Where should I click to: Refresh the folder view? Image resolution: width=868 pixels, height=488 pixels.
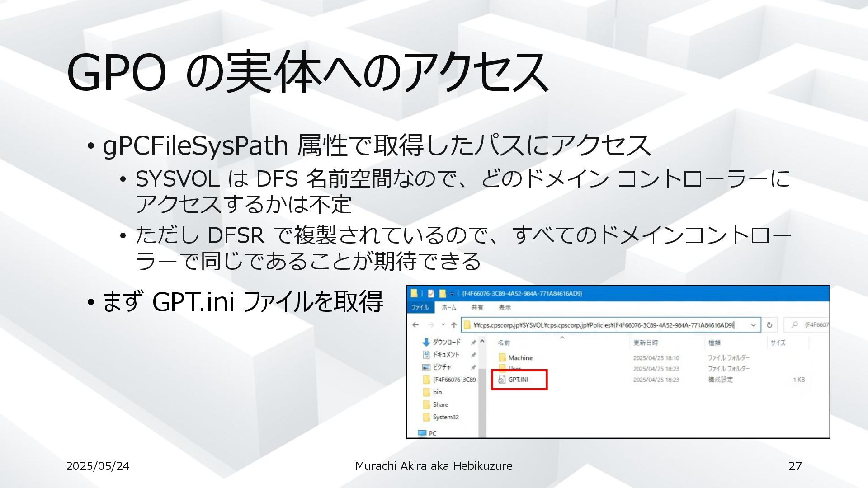pyautogui.click(x=769, y=325)
